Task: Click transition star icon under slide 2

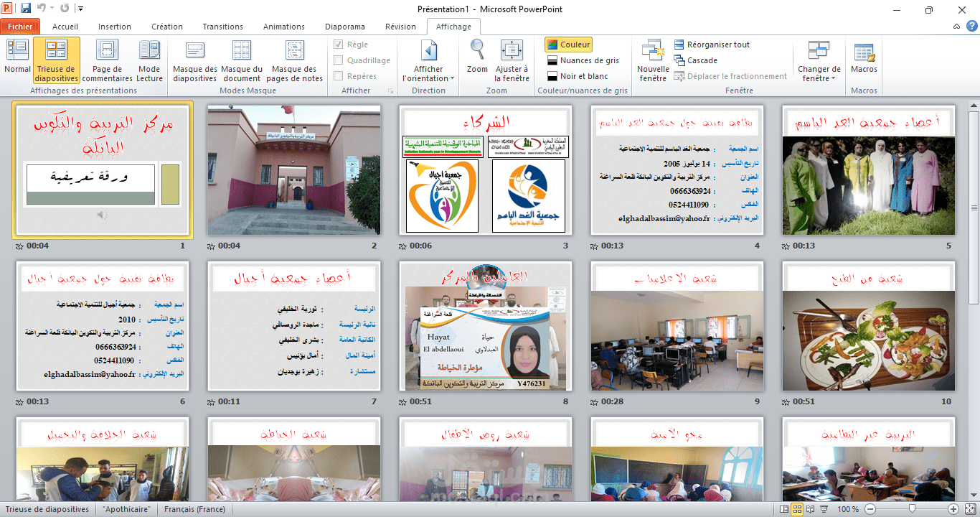Action: point(211,246)
